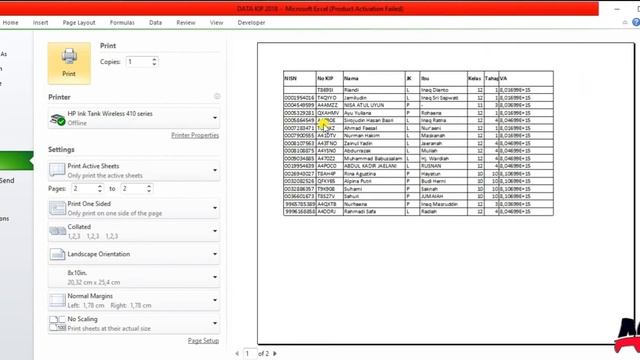
Task: Open the Printer Properties link
Action: point(195,135)
